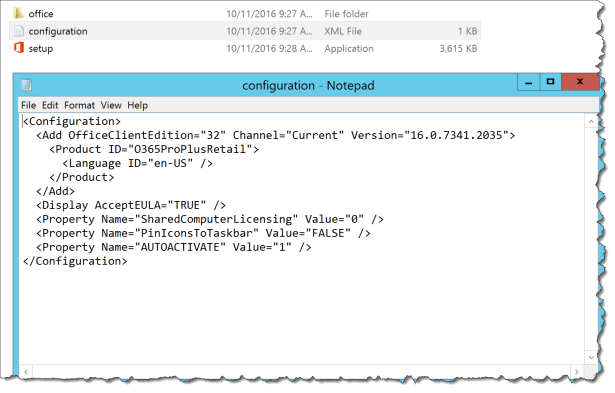
Task: Select the 'office' folder name
Action: pyautogui.click(x=41, y=14)
